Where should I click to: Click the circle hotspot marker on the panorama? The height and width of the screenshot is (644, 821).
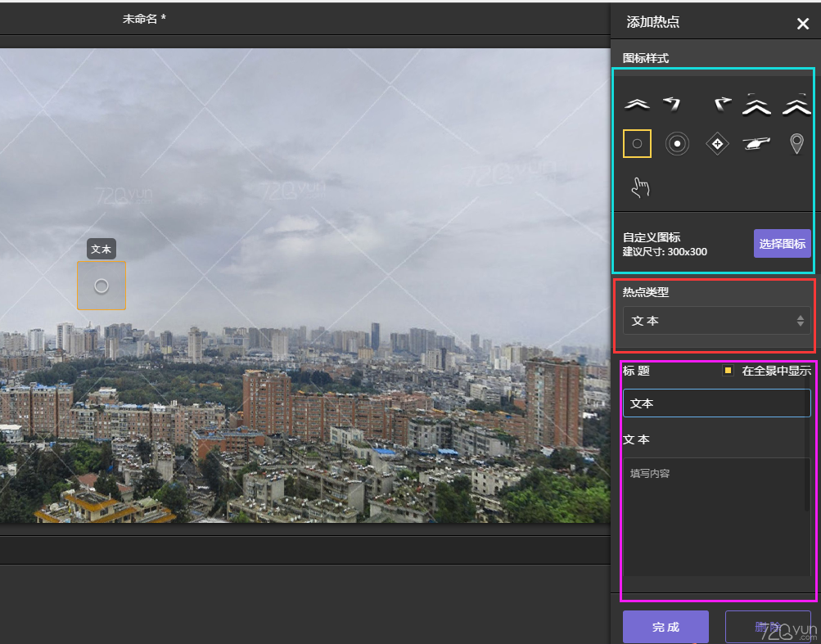click(x=101, y=286)
